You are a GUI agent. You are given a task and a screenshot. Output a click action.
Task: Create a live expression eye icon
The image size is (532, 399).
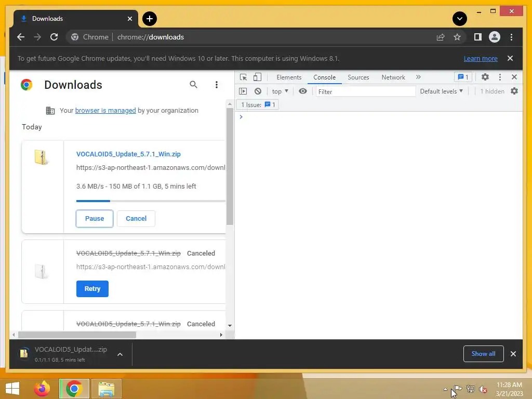(303, 91)
